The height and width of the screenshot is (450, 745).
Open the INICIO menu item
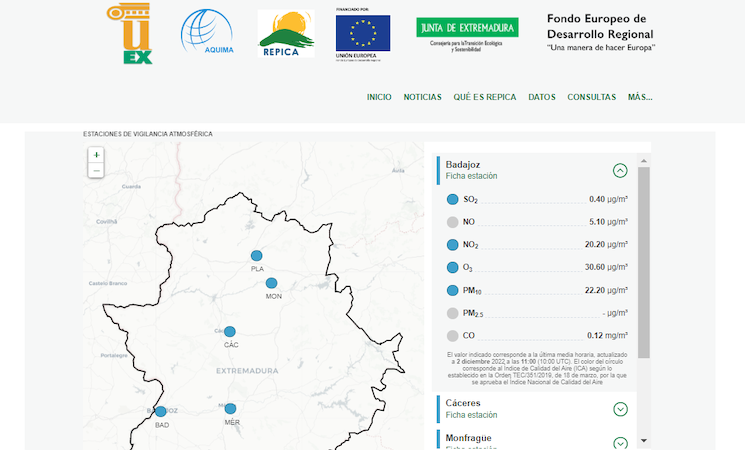click(x=379, y=97)
